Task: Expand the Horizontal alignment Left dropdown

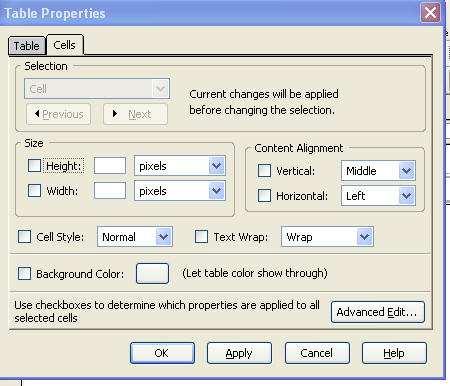Action: pos(378,196)
